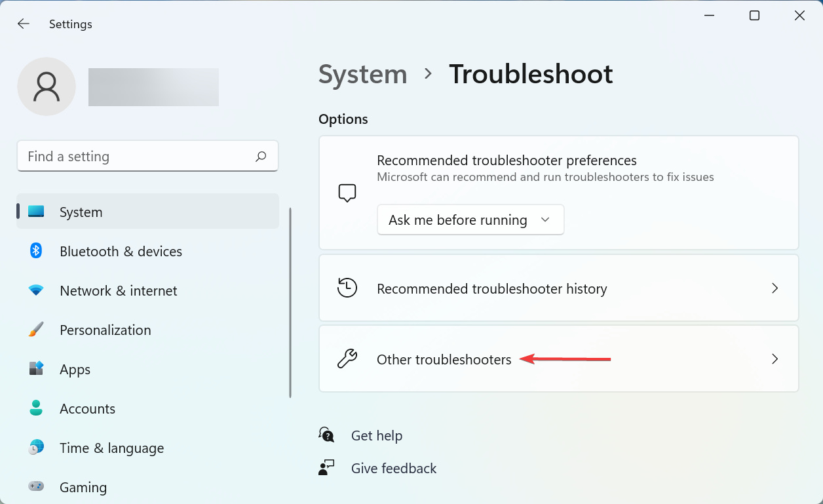Click the Give feedback person icon
The image size is (823, 504).
[326, 467]
